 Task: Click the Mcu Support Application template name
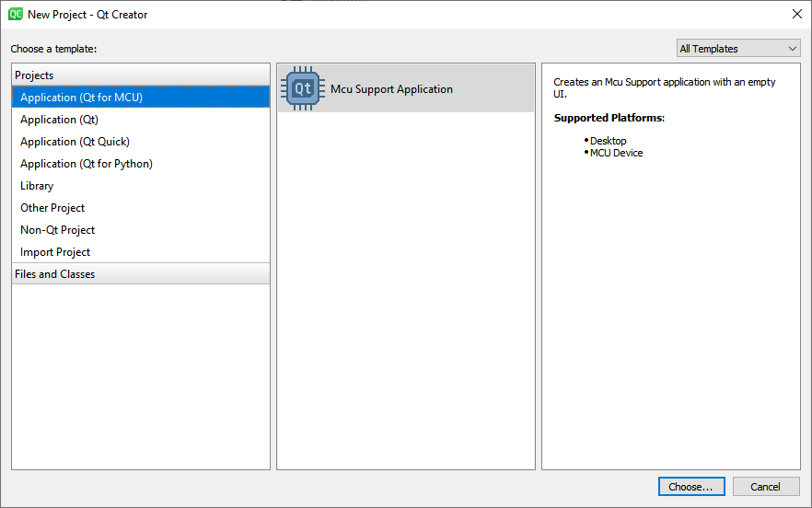click(x=391, y=89)
